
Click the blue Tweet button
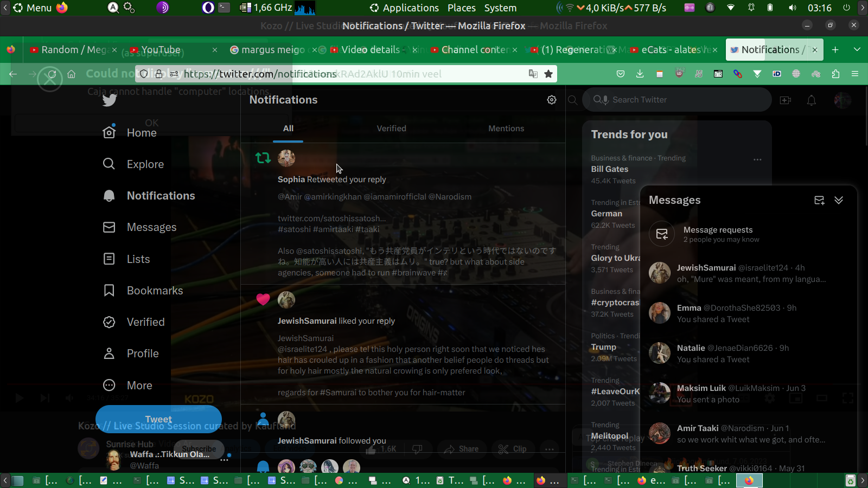(x=158, y=419)
